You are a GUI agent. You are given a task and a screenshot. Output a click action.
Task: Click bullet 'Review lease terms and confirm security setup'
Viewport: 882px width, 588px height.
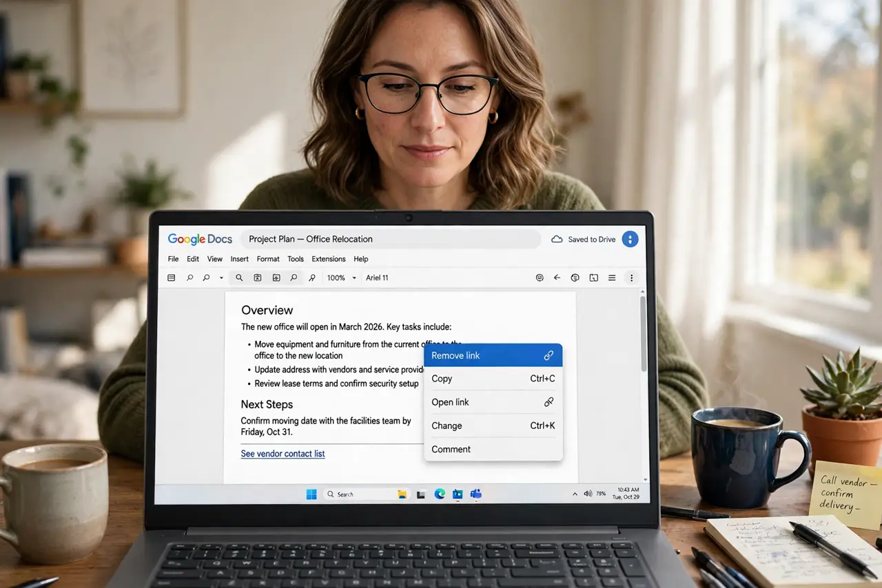click(x=336, y=384)
